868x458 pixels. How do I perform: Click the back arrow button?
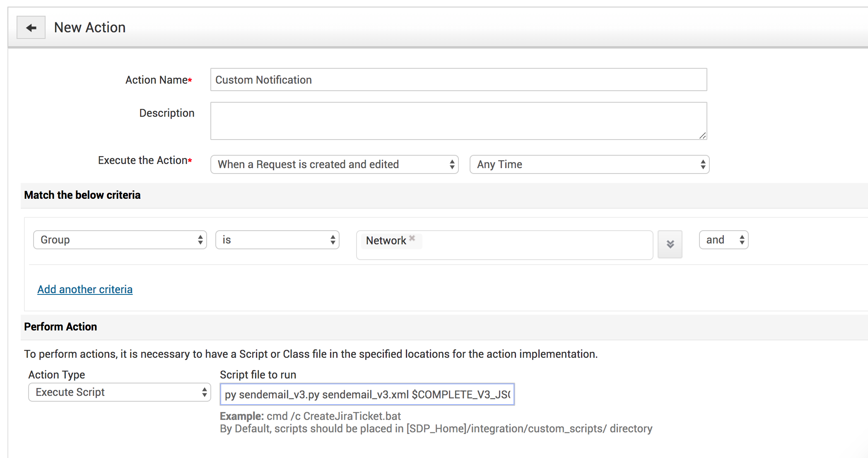click(x=31, y=28)
